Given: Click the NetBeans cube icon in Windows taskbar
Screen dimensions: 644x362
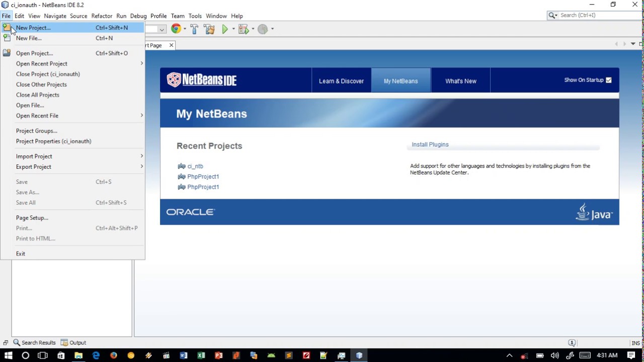Looking at the screenshot, I should pyautogui.click(x=359, y=355).
